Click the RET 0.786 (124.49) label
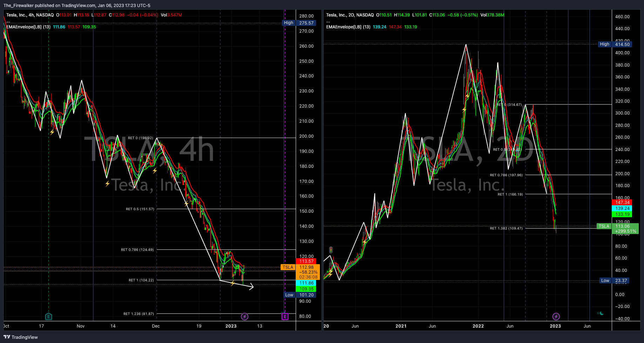The width and height of the screenshot is (644, 343). click(x=137, y=250)
